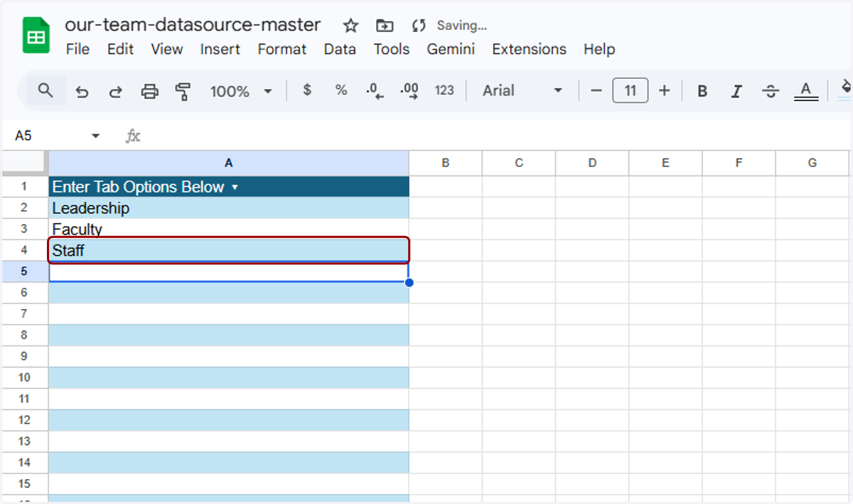Redo the last action
Image resolution: width=853 pixels, height=504 pixels.
pyautogui.click(x=115, y=91)
